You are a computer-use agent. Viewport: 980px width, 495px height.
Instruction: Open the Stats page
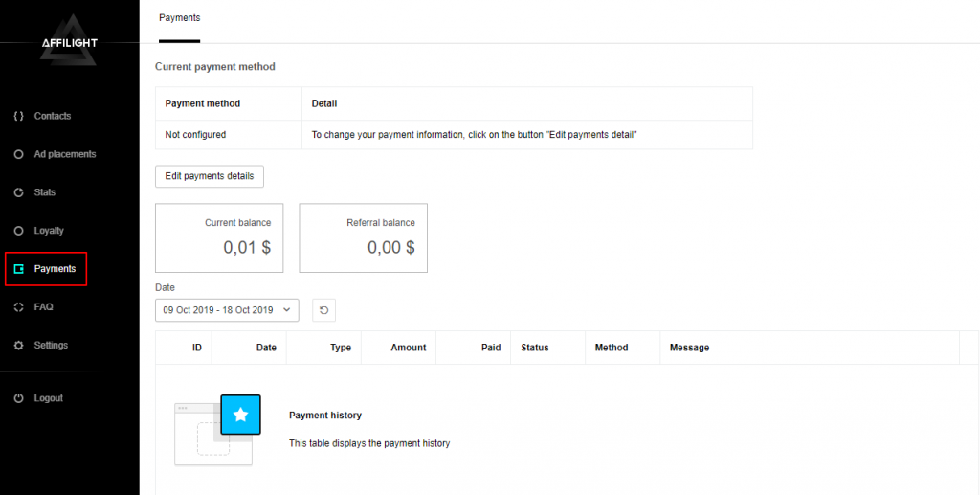(45, 192)
